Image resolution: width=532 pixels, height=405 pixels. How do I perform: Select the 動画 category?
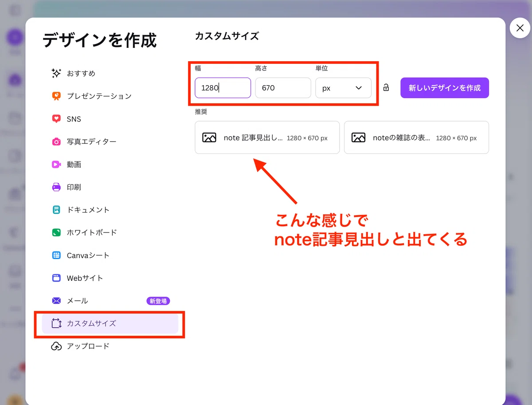click(110, 164)
